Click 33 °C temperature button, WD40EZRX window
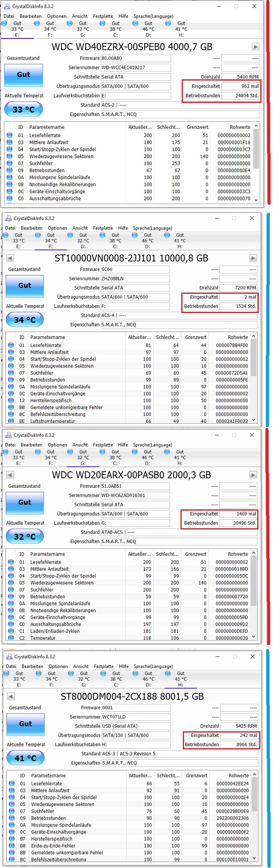 [x=23, y=109]
